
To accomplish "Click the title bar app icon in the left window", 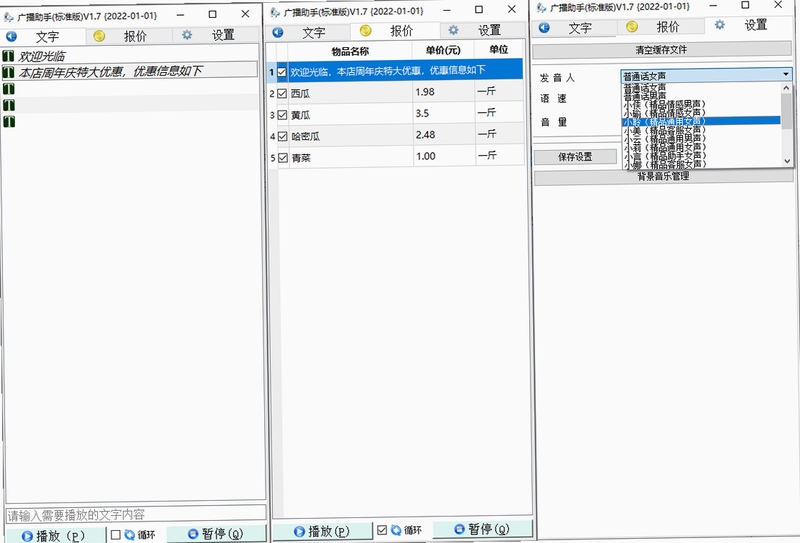I will point(8,16).
